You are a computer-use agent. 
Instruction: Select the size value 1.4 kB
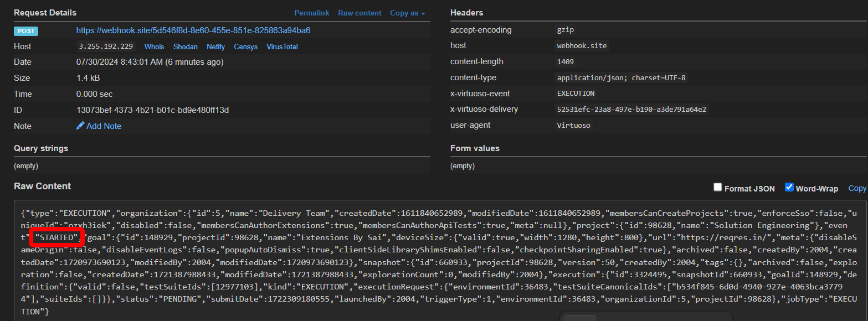point(88,78)
